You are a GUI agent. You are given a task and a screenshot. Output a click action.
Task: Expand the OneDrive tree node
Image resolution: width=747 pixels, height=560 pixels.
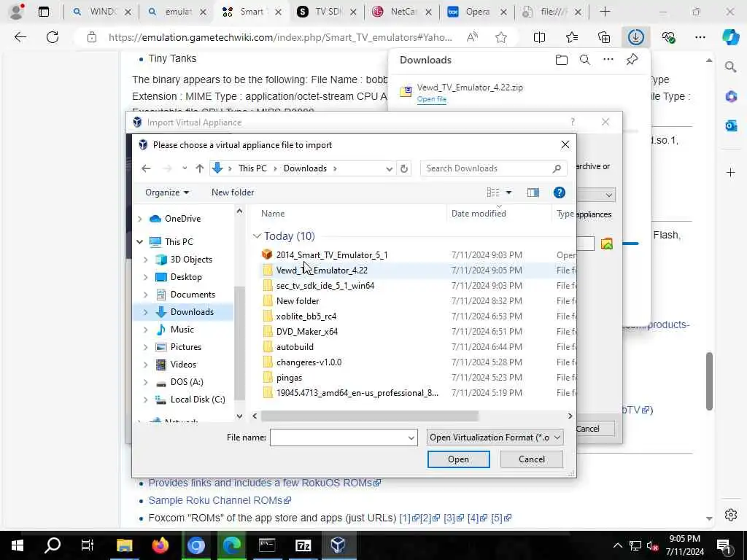point(139,219)
